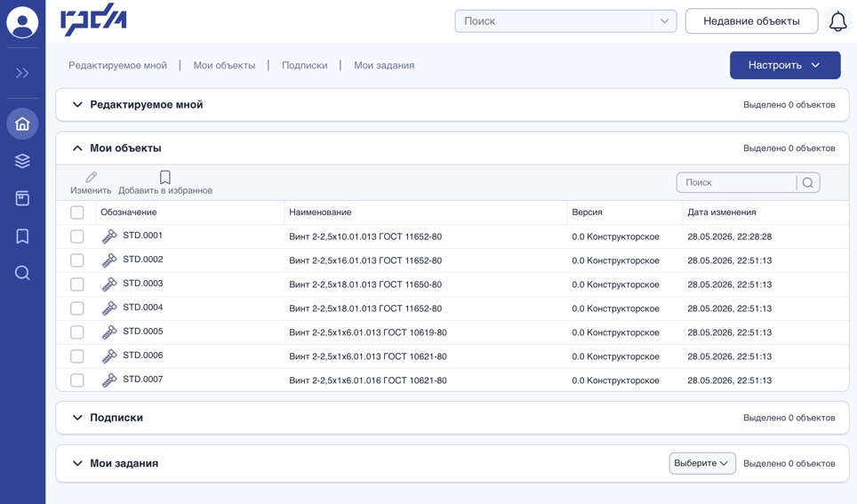
Task: Open object STD.0001
Action: point(142,235)
